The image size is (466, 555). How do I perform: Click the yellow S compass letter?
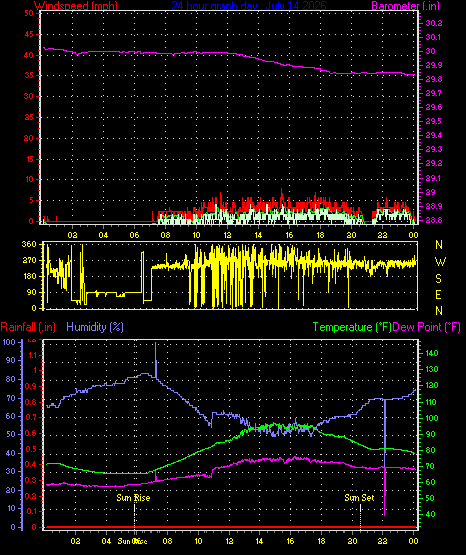click(439, 279)
